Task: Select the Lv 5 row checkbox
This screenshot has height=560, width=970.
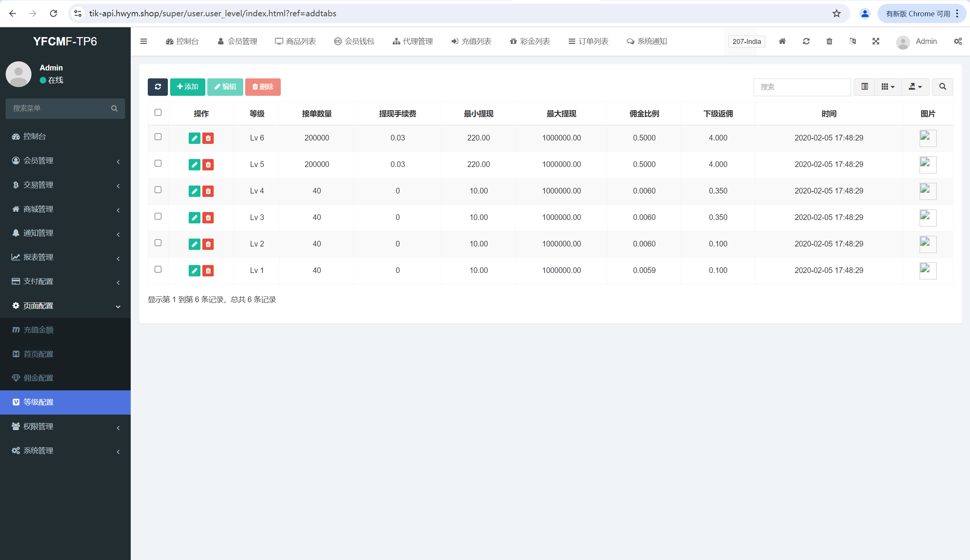Action: coord(158,164)
